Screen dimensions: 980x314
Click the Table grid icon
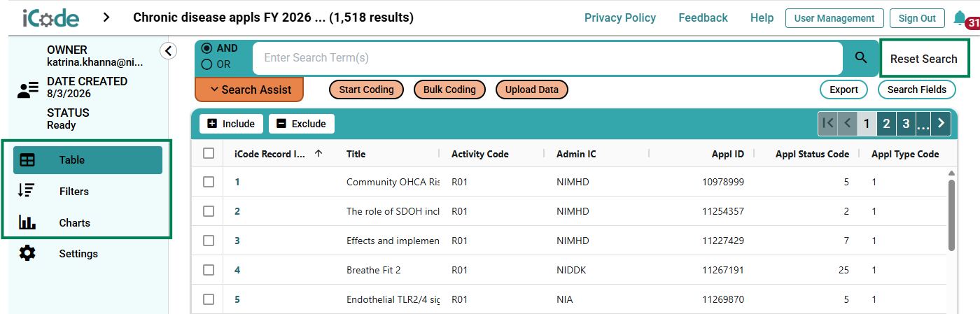pos(27,160)
